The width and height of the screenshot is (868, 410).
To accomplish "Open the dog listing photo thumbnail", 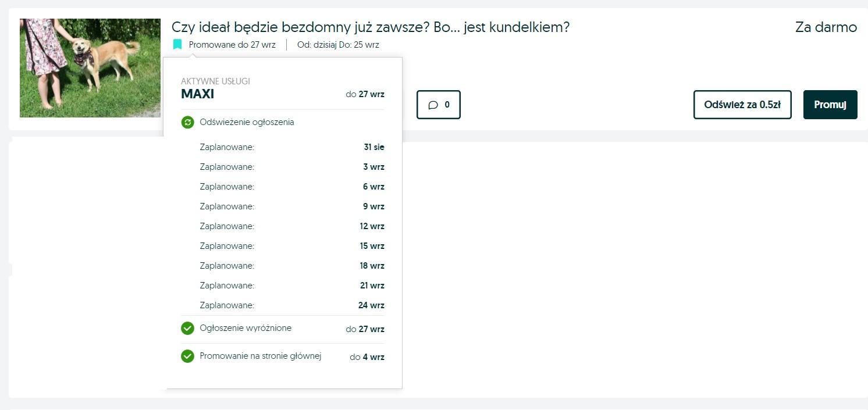I will (x=90, y=68).
